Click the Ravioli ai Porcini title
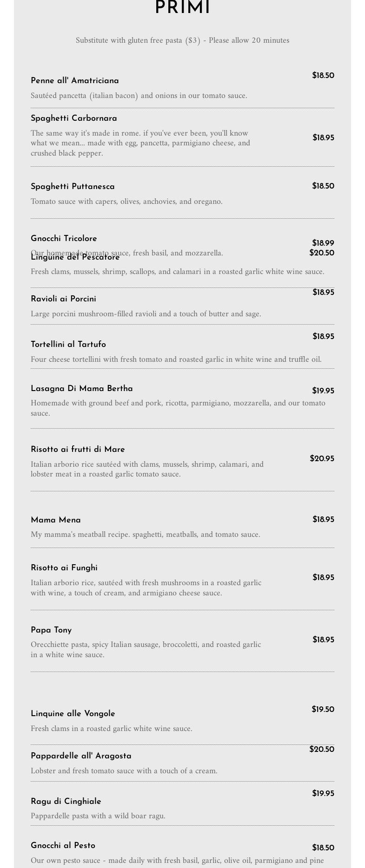 (63, 299)
